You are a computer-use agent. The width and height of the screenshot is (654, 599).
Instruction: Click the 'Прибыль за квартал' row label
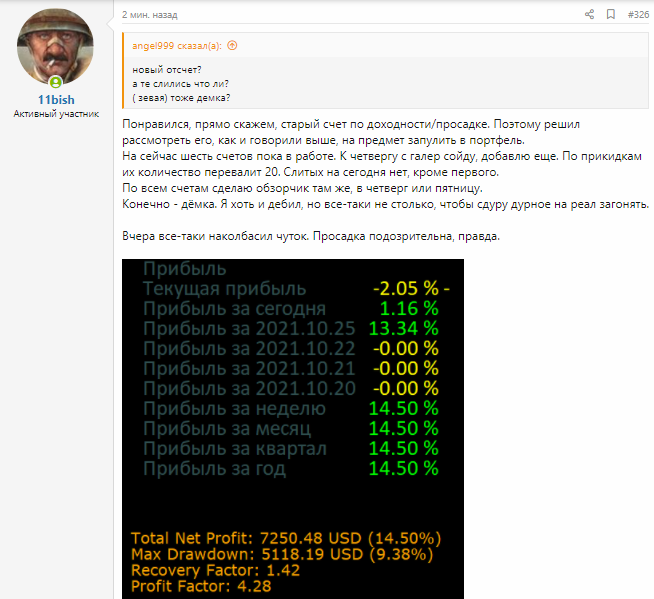[235, 449]
